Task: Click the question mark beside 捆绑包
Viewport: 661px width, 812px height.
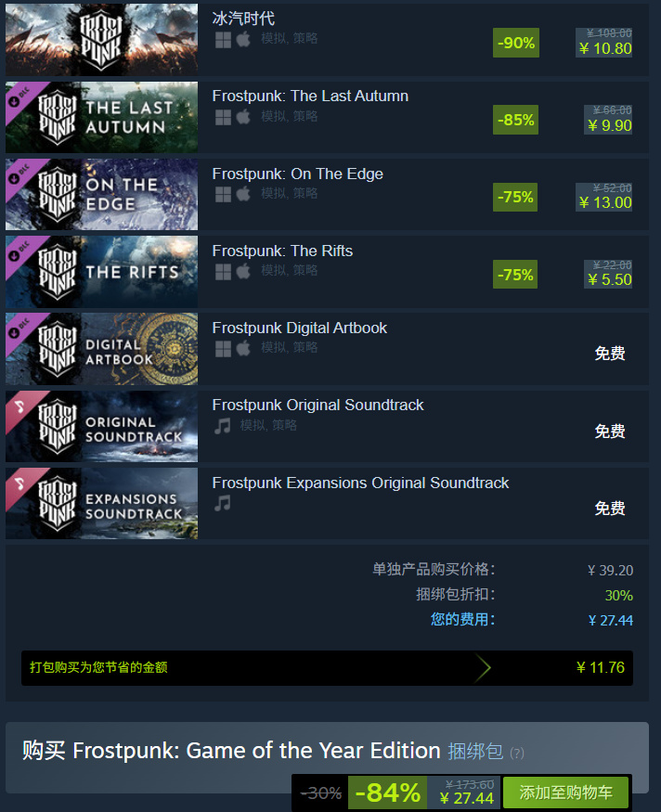Action: (517, 753)
